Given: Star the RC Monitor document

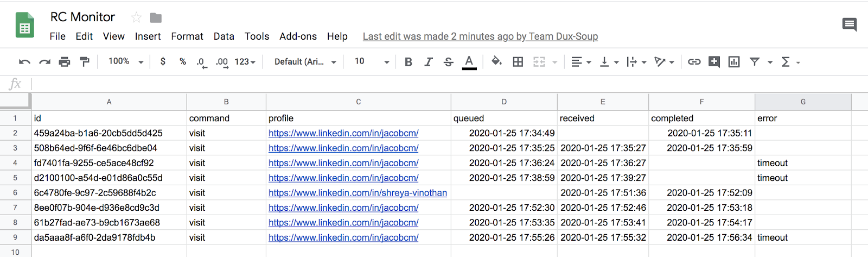Looking at the screenshot, I should (136, 18).
